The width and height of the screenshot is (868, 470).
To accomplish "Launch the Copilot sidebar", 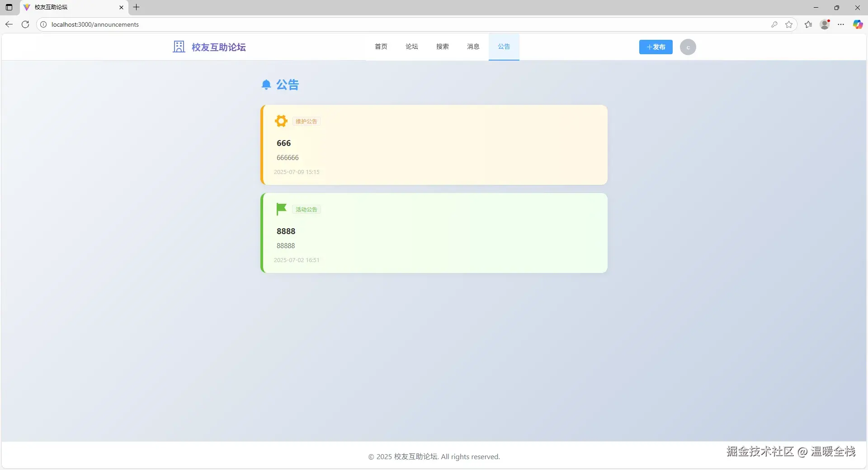I will tap(858, 24).
